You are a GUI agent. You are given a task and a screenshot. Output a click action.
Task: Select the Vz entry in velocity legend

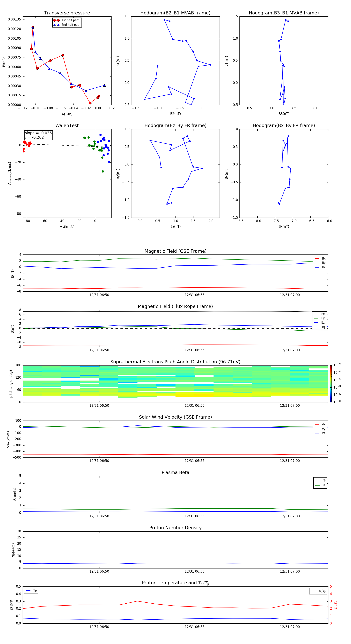320,433
